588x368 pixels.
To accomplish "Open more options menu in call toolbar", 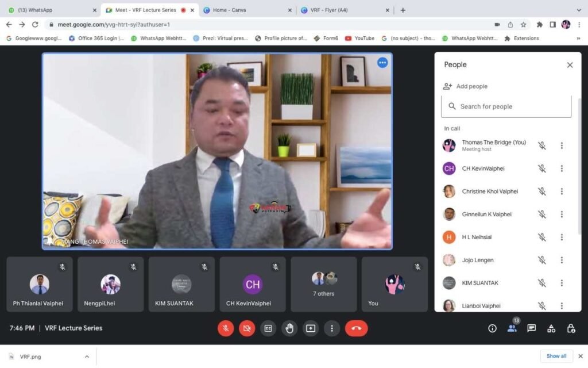I will 332,328.
